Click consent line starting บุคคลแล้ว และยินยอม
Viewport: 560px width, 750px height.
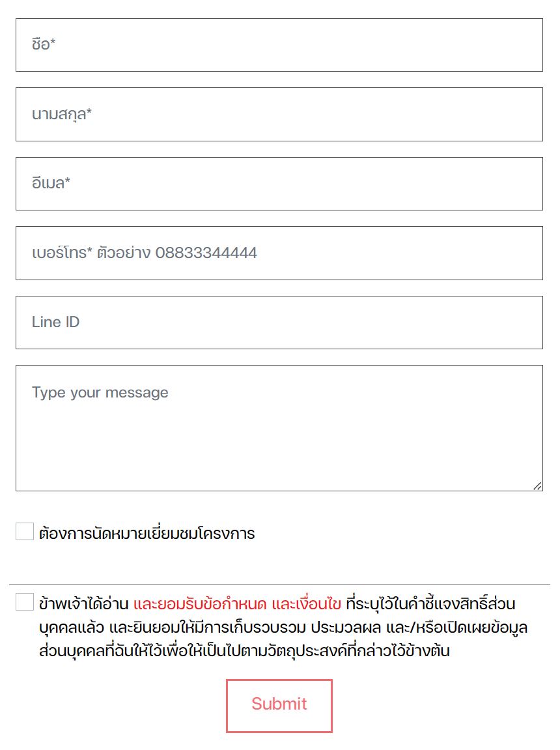pyautogui.click(x=283, y=628)
